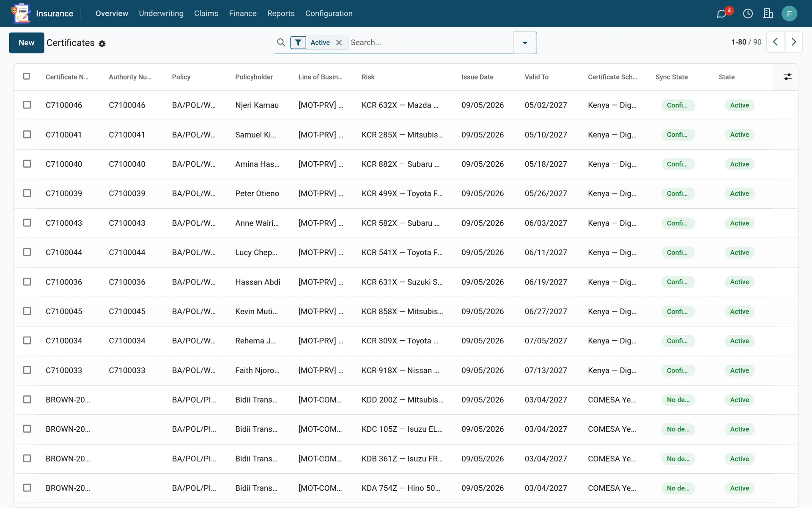Open the Configuration menu
The image size is (812, 508).
329,14
